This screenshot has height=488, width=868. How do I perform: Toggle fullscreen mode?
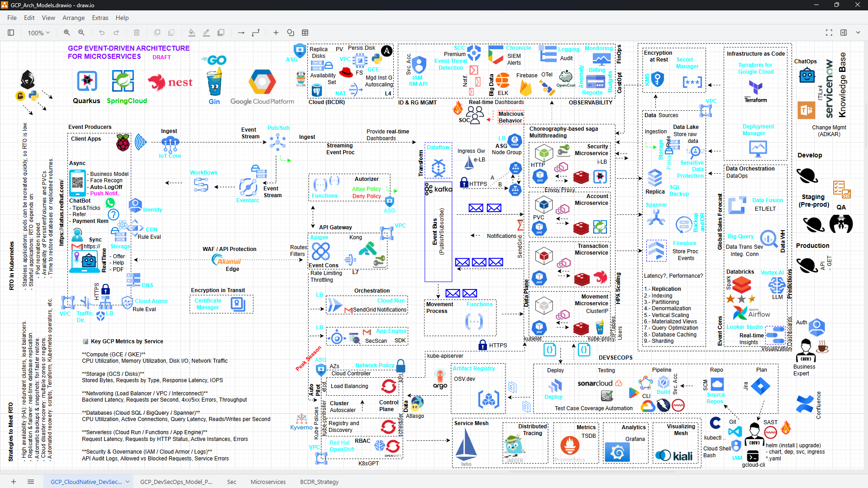[x=829, y=33]
